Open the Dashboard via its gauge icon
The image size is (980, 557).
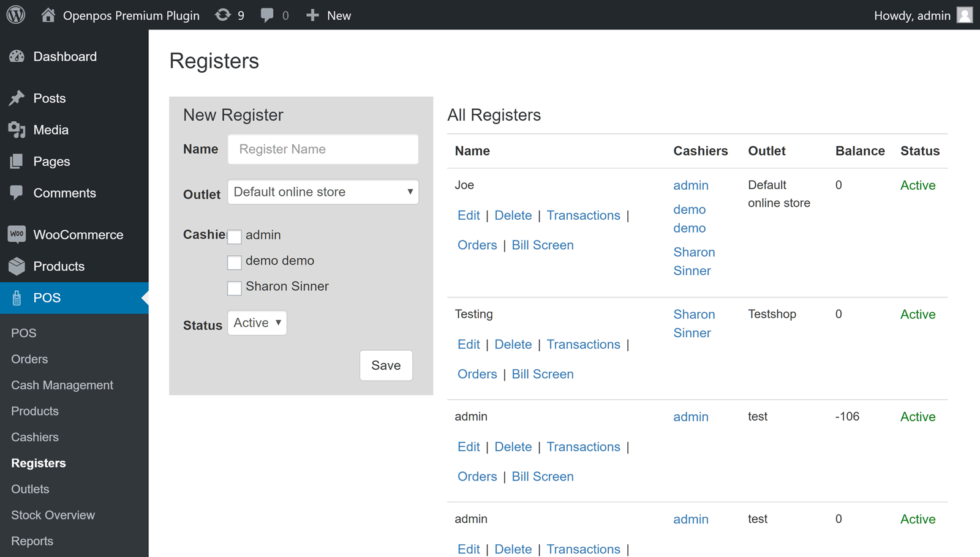(17, 56)
